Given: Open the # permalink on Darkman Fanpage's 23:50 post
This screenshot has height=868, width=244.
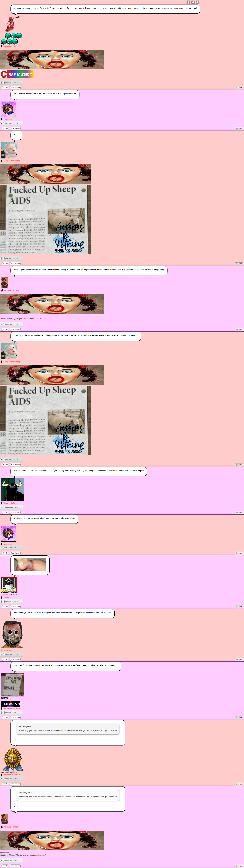Looking at the screenshot, I should 1,324.
